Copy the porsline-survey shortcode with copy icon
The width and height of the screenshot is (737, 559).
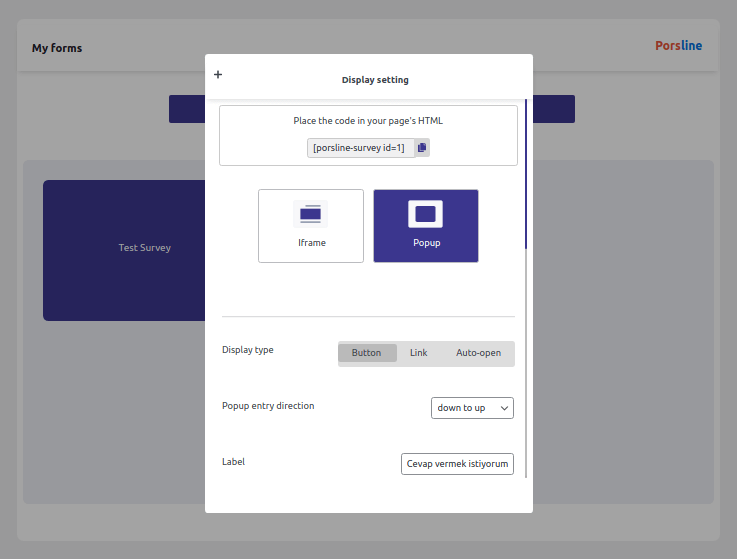pos(422,148)
